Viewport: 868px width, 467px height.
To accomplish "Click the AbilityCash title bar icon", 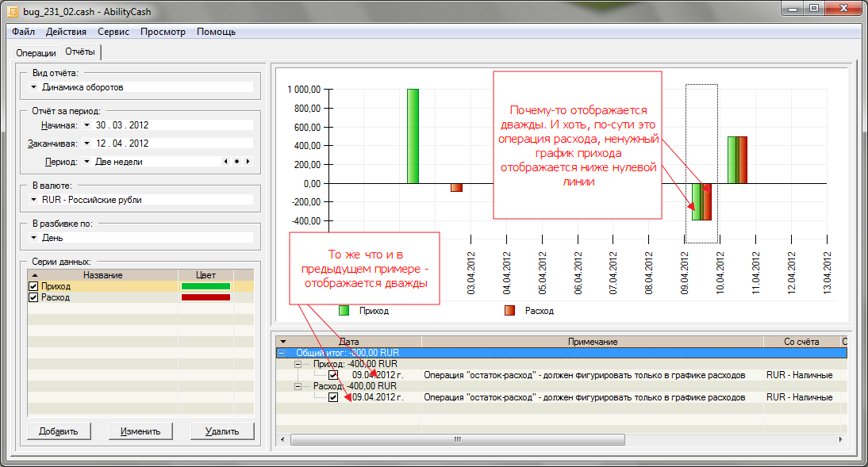I will (x=13, y=11).
